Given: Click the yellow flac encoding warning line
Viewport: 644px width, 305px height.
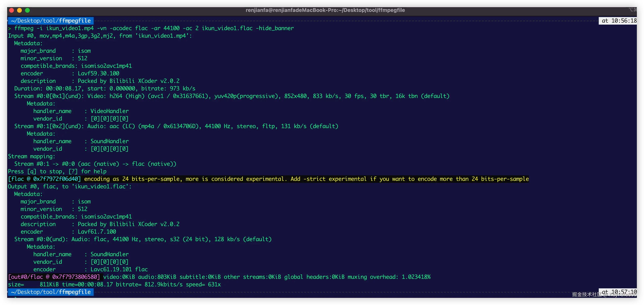Looking at the screenshot, I should click(x=306, y=179).
